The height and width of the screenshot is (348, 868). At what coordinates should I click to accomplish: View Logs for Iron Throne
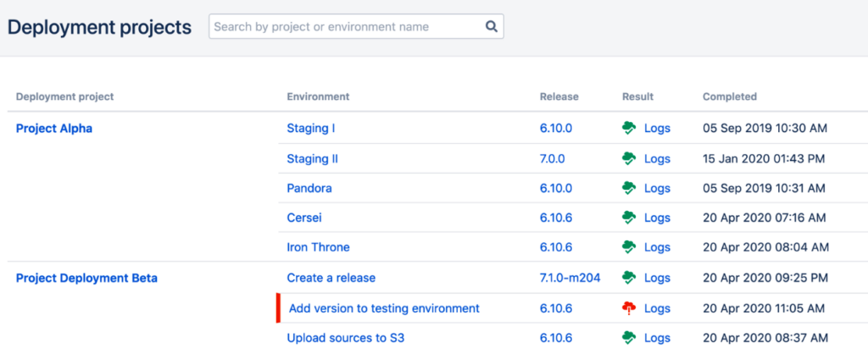(657, 246)
